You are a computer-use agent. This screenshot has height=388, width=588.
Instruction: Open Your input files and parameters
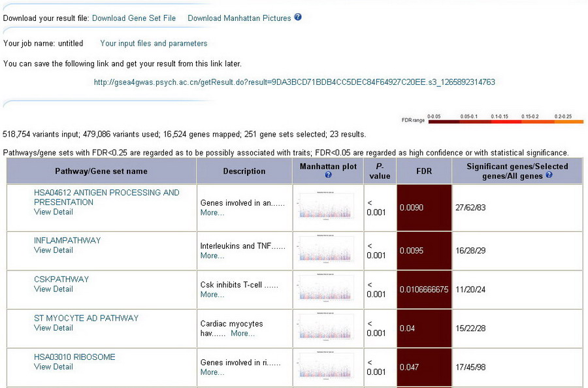[x=154, y=44]
